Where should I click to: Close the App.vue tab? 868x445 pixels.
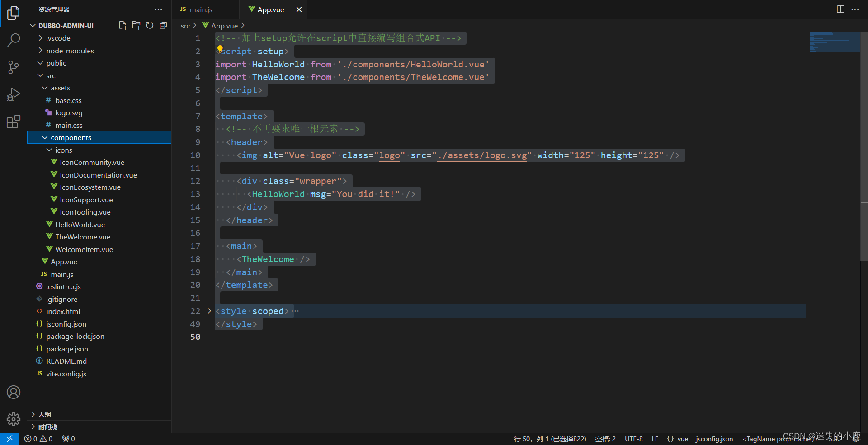coord(299,9)
